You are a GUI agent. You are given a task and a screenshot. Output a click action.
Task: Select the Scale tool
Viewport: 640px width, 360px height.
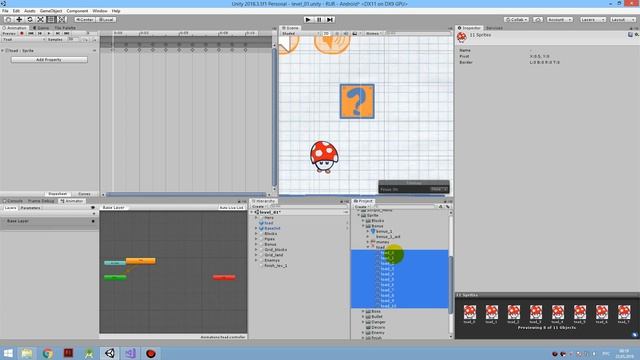[x=40, y=19]
